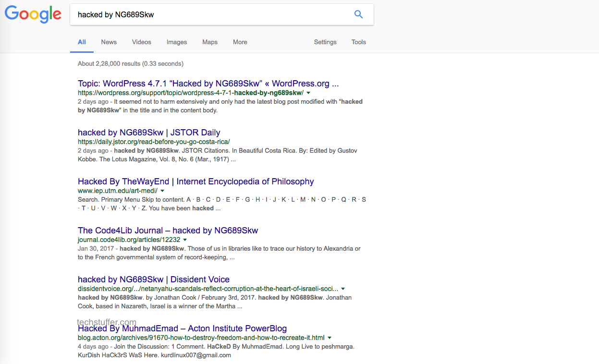Screen dimensions: 599x364
Task: Open the JSTOR Daily result link
Action: tap(149, 133)
